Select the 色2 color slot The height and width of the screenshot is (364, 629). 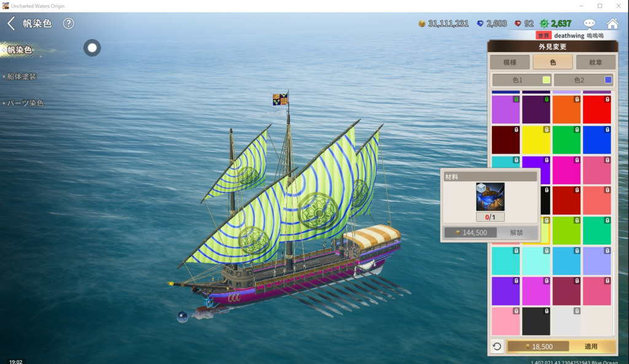(584, 80)
